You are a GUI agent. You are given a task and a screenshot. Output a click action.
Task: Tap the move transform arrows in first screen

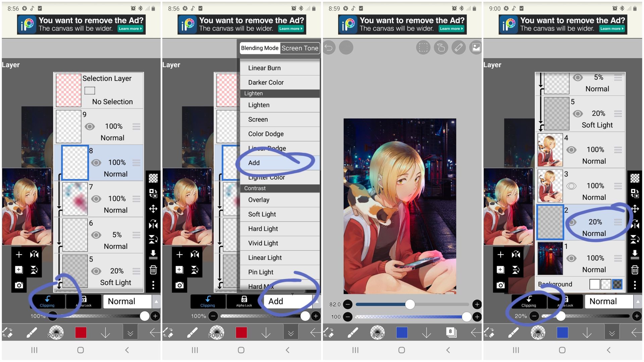[x=153, y=209]
